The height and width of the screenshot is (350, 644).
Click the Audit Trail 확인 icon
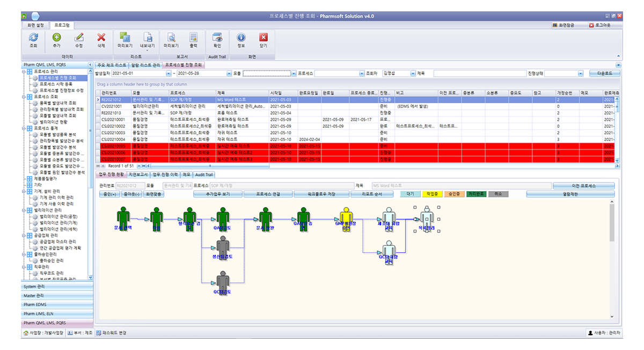pyautogui.click(x=217, y=38)
